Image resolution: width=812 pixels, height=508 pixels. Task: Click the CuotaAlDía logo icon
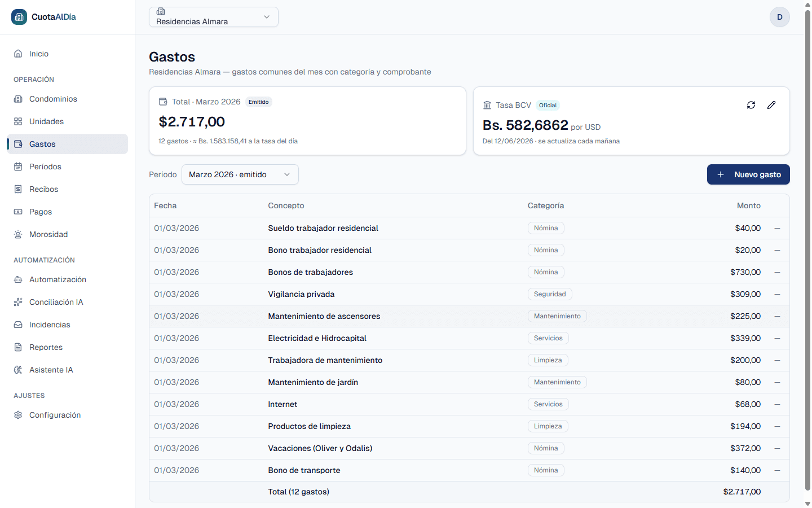(19, 17)
